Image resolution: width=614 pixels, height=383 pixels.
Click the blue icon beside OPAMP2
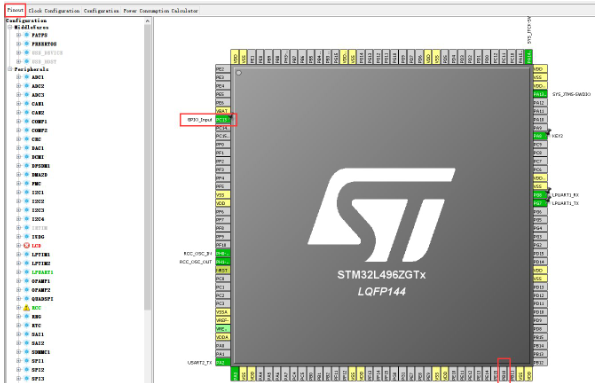27,290
